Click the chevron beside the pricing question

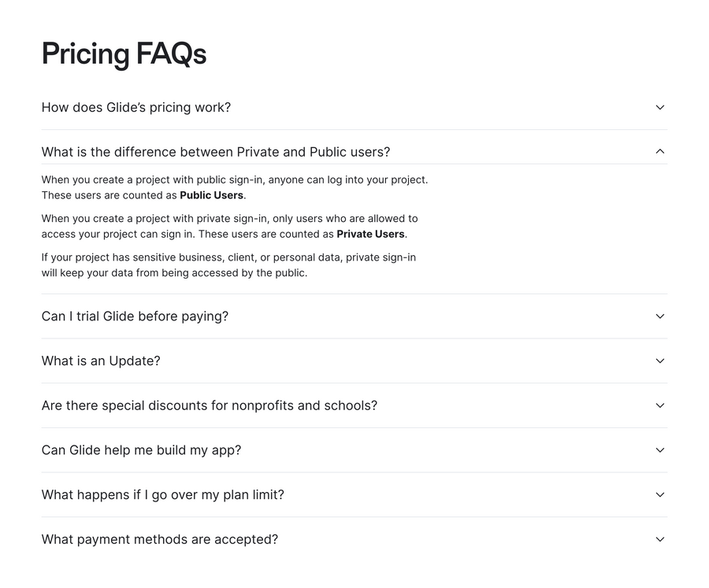(x=660, y=107)
